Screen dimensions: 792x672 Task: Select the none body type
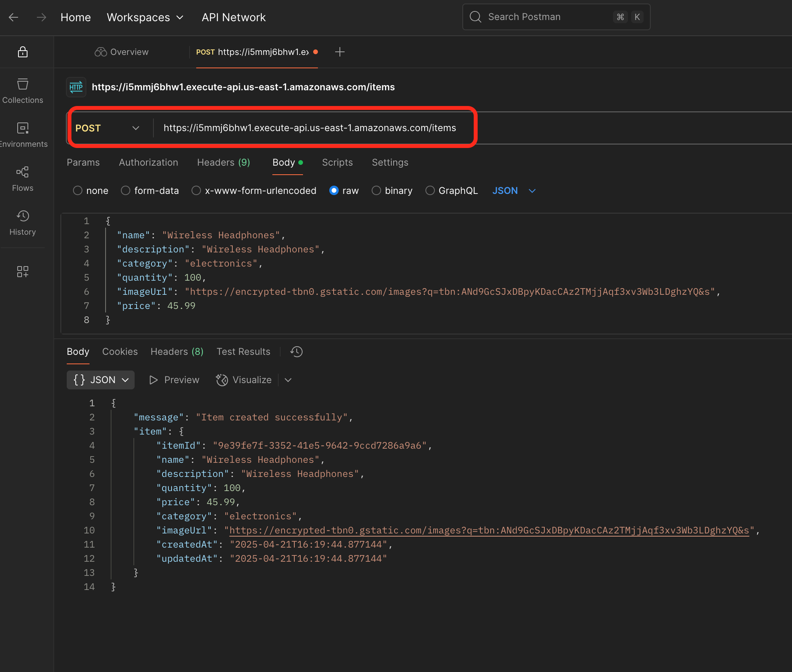78,191
